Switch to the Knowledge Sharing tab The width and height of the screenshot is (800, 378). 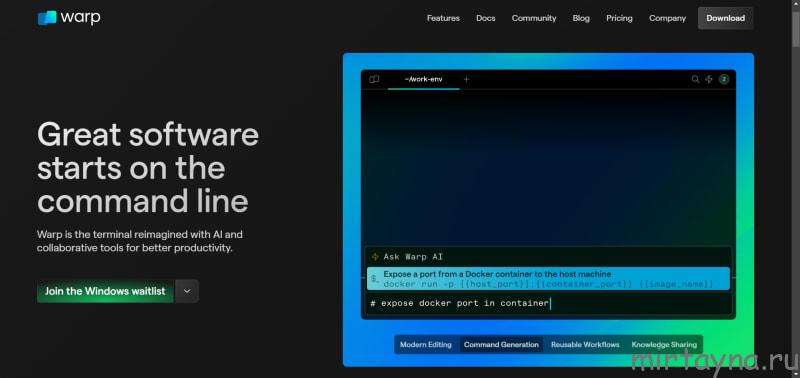[x=664, y=344]
